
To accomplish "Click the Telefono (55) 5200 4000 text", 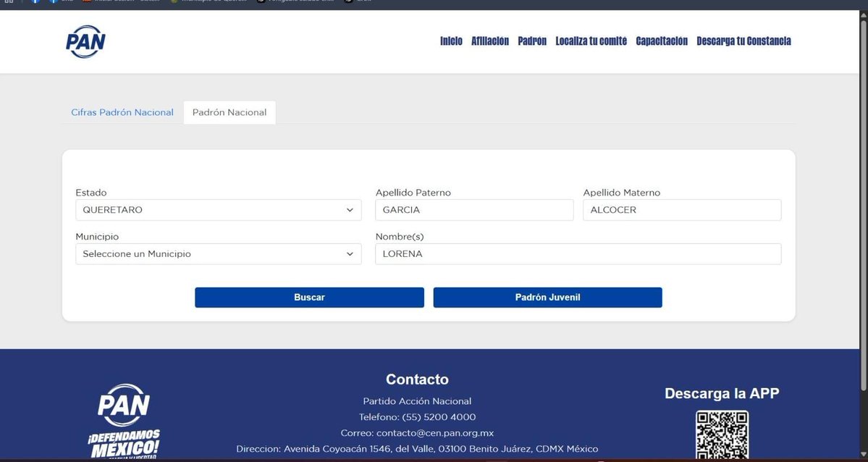I will 418,417.
